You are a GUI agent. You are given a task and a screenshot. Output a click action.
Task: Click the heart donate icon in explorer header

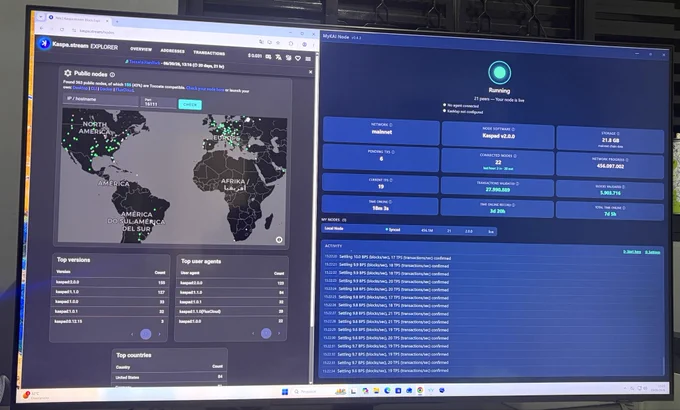(x=298, y=58)
